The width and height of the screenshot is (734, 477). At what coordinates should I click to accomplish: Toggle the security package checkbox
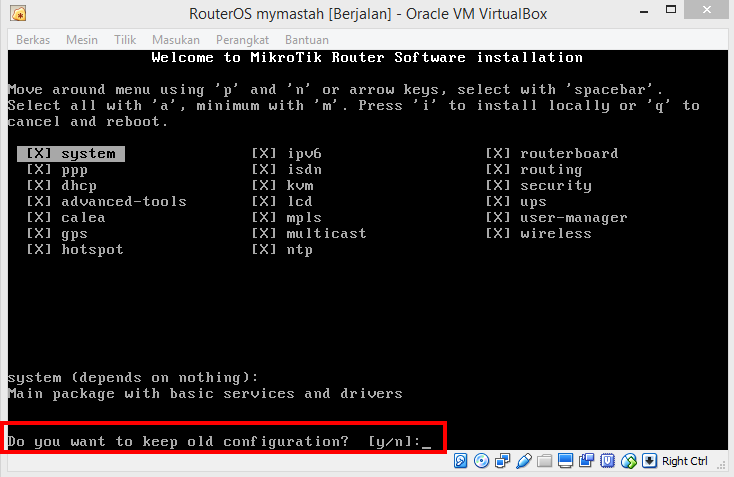point(498,185)
